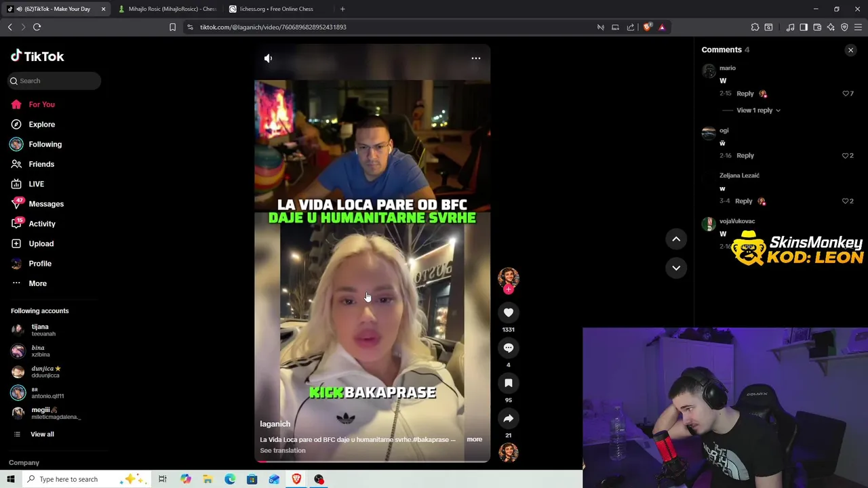Screen dimensions: 868x488
Task: Open the spinning music disc avatar
Action: click(509, 452)
